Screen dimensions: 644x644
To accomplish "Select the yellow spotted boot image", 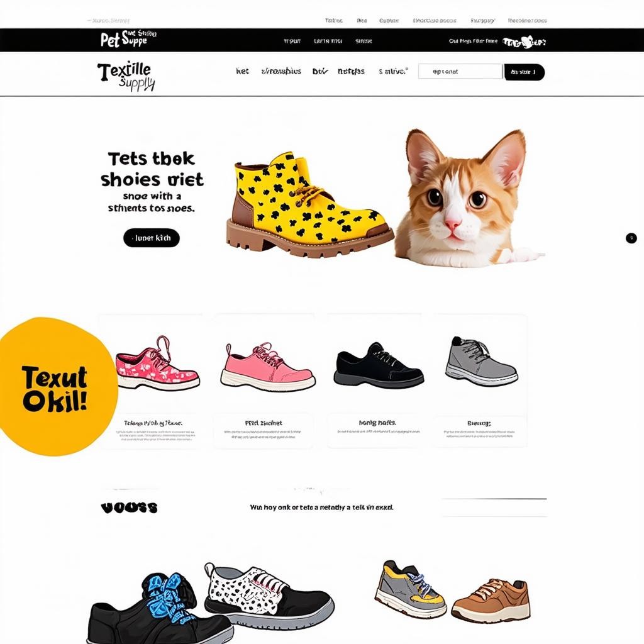I will 309,204.
